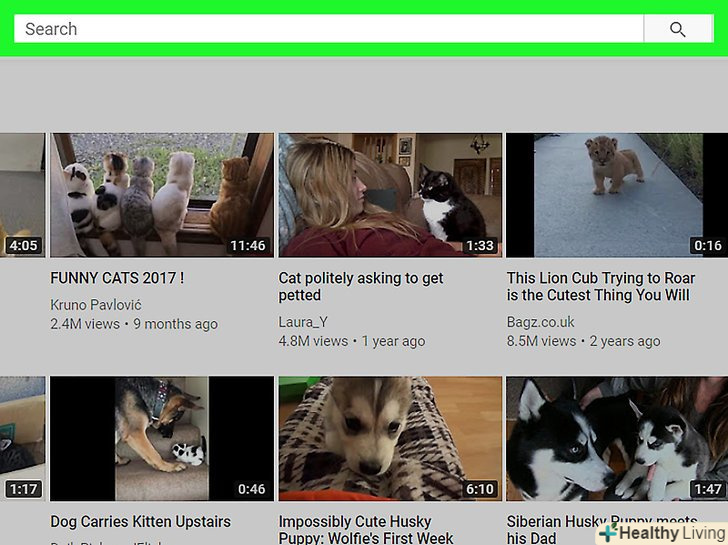Click the 11:46 duration badge
Viewport: 728px width, 545px height.
248,245
